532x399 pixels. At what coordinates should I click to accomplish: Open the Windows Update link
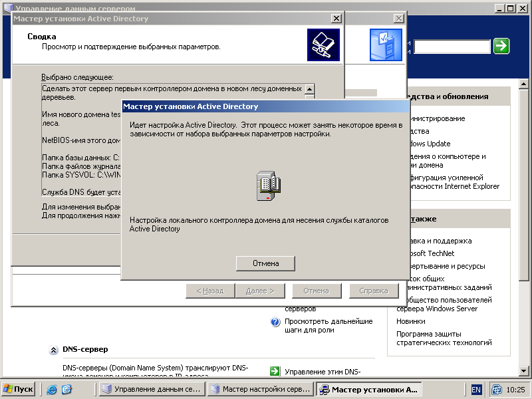(x=430, y=144)
